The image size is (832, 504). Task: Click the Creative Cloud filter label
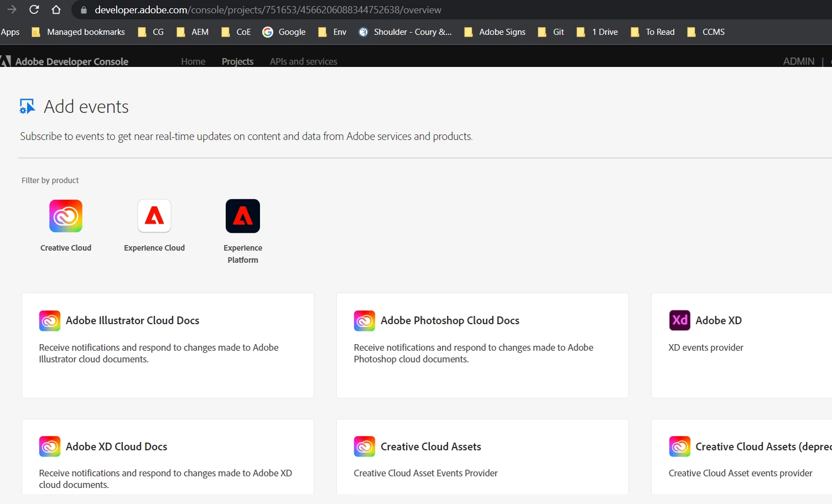(66, 248)
